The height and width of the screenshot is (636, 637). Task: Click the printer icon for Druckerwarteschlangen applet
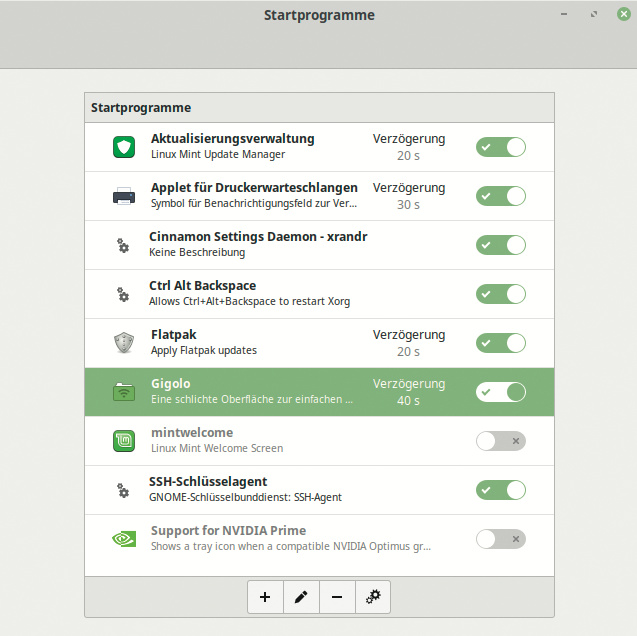(x=124, y=196)
